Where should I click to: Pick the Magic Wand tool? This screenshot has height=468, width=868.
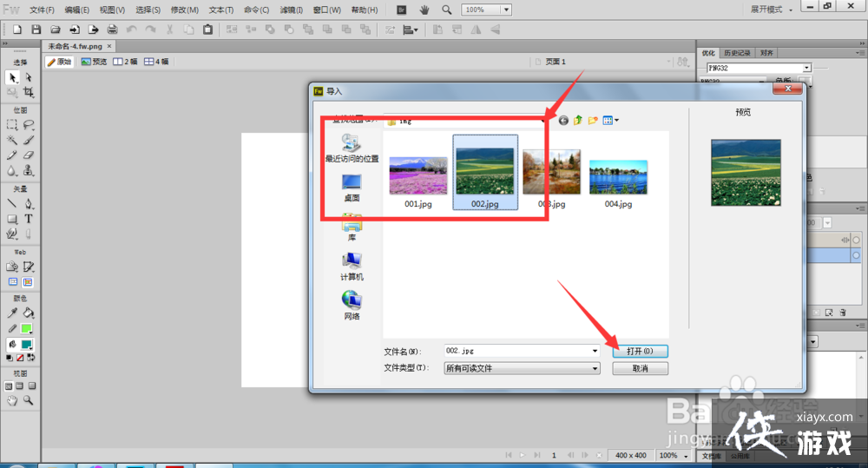click(x=12, y=140)
